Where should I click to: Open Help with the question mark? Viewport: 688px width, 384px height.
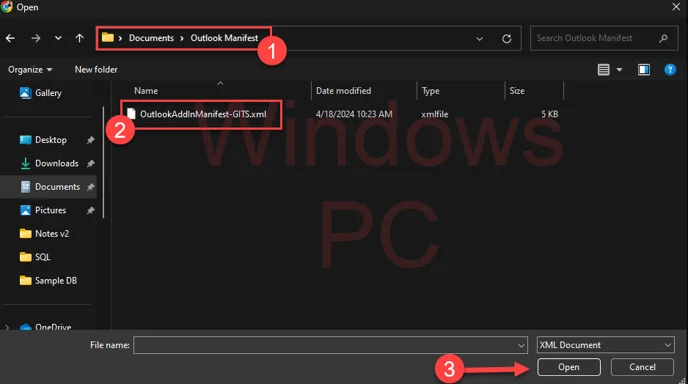[x=670, y=70]
